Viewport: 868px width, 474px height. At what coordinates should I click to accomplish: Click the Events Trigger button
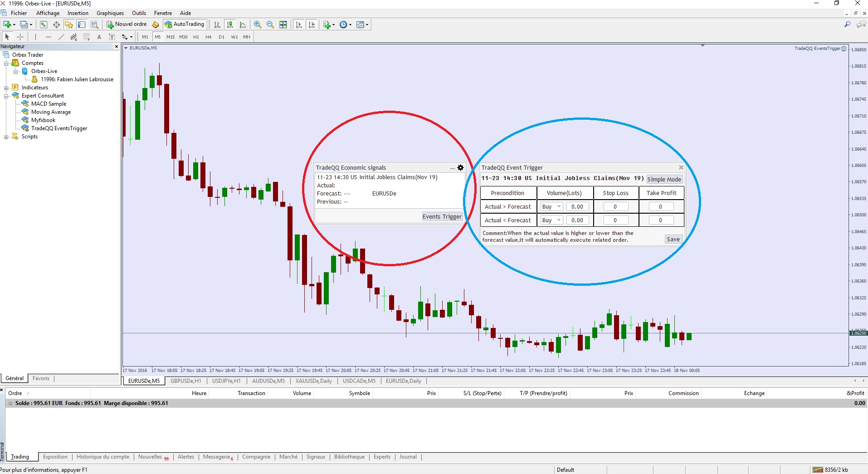(x=442, y=217)
